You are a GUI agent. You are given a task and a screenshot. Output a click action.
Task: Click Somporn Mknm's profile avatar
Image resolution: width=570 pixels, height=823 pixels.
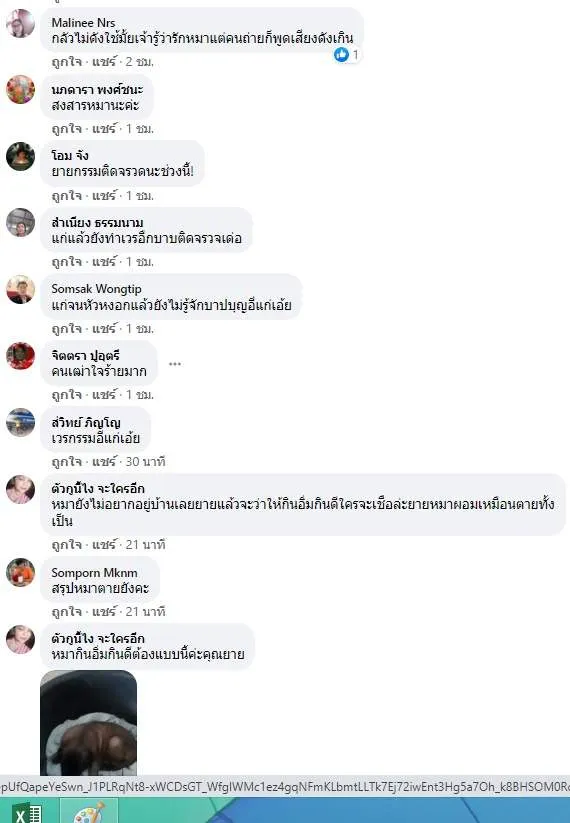pyautogui.click(x=20, y=572)
